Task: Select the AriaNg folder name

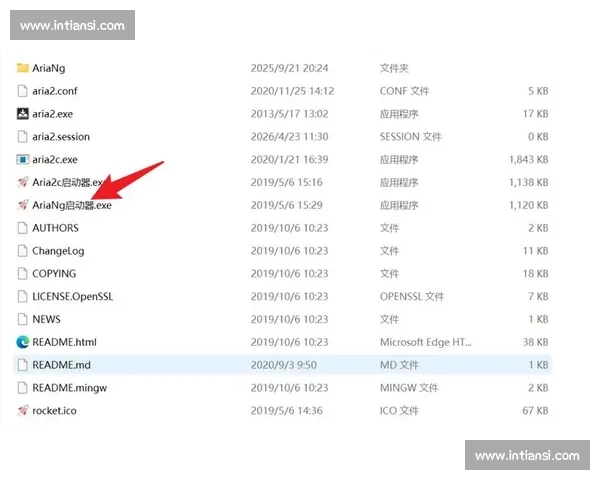Action: coord(49,69)
